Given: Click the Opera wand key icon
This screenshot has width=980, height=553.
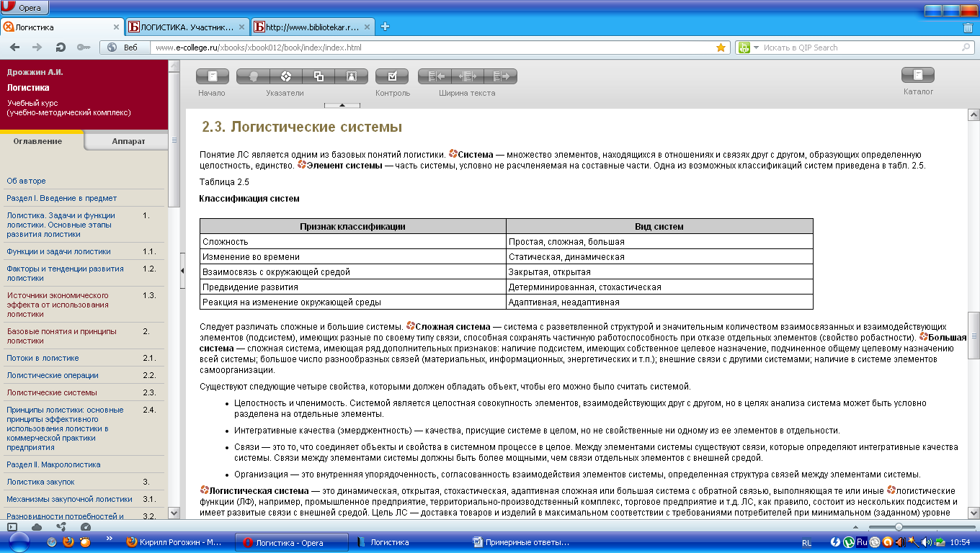Looking at the screenshot, I should point(84,48).
